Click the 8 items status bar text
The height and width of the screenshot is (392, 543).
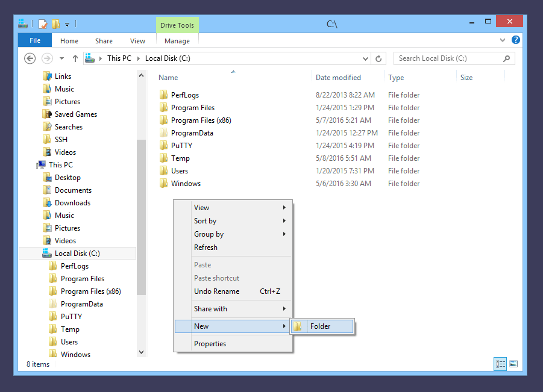pos(38,364)
